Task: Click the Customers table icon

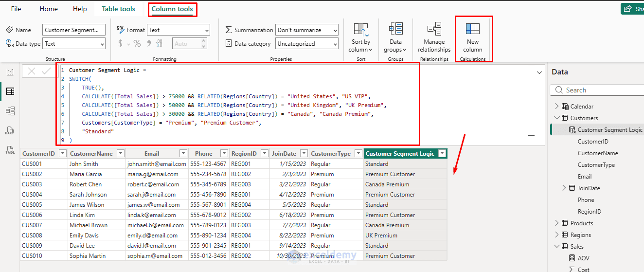Action: pyautogui.click(x=565, y=118)
